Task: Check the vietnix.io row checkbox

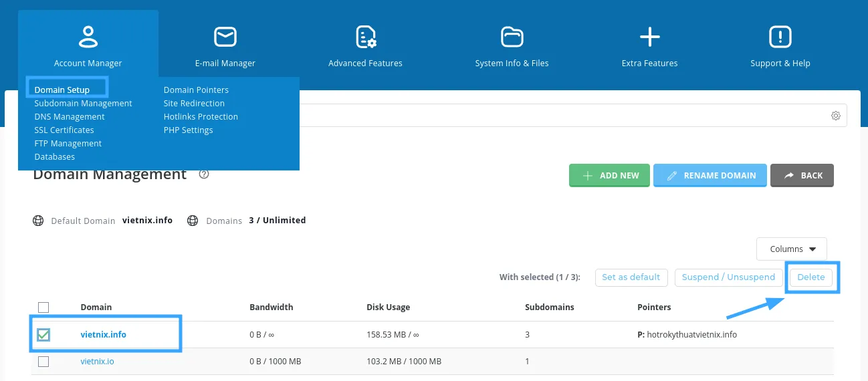Action: point(43,362)
